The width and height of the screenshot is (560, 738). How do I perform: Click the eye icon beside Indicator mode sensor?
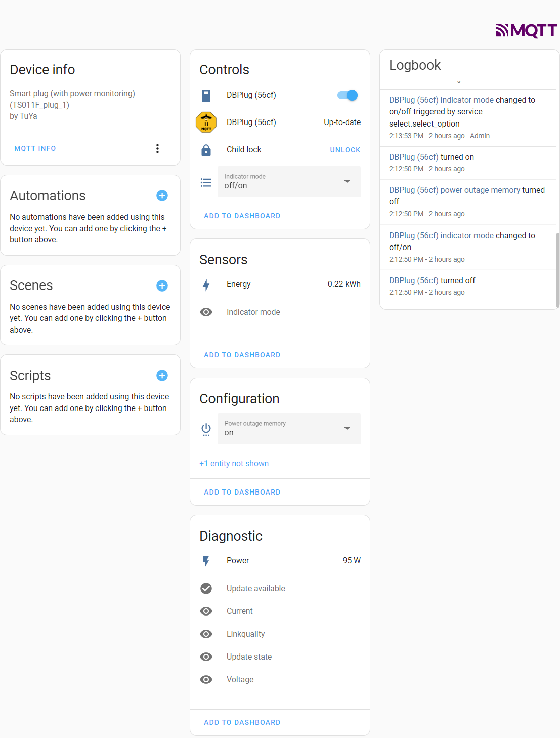click(206, 312)
